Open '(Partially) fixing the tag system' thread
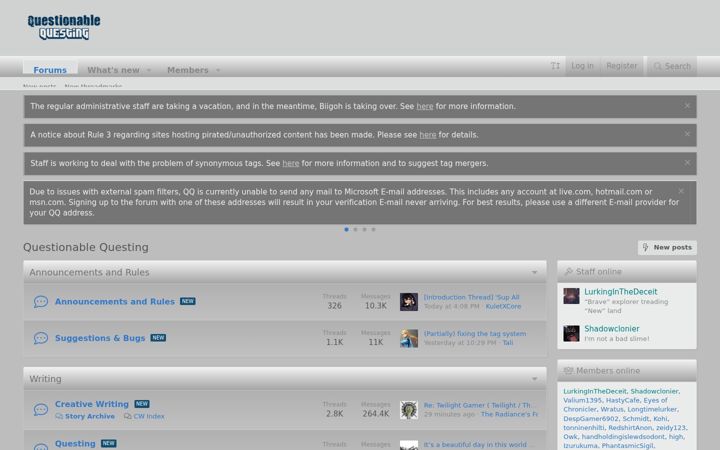The height and width of the screenshot is (450, 720). point(475,334)
